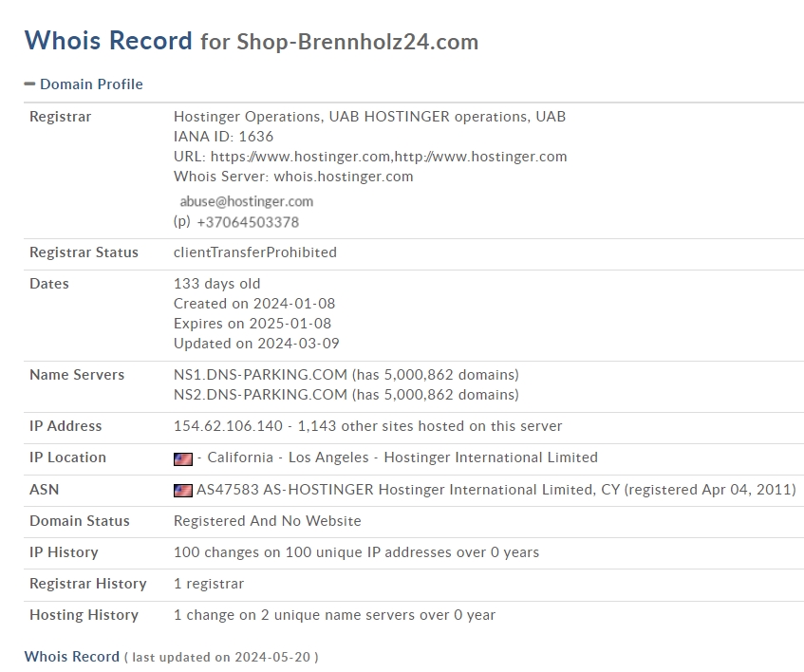Click the 'Registrar History' row label
Screen dimensions: 804x672
(x=88, y=584)
